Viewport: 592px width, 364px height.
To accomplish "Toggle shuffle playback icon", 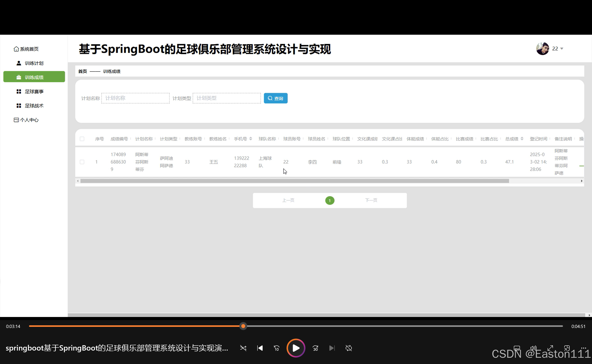I will pos(243,348).
